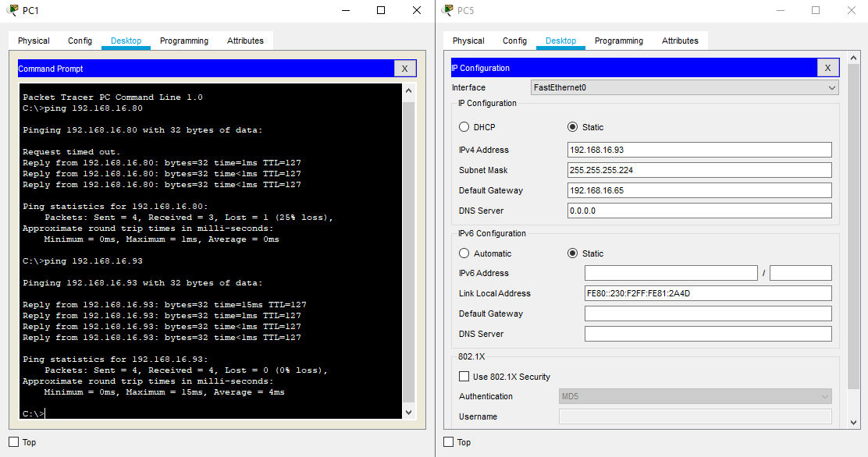Click the 'Maximum = 15ms' statistics line
Screen dimensions: 868x457
pos(165,392)
